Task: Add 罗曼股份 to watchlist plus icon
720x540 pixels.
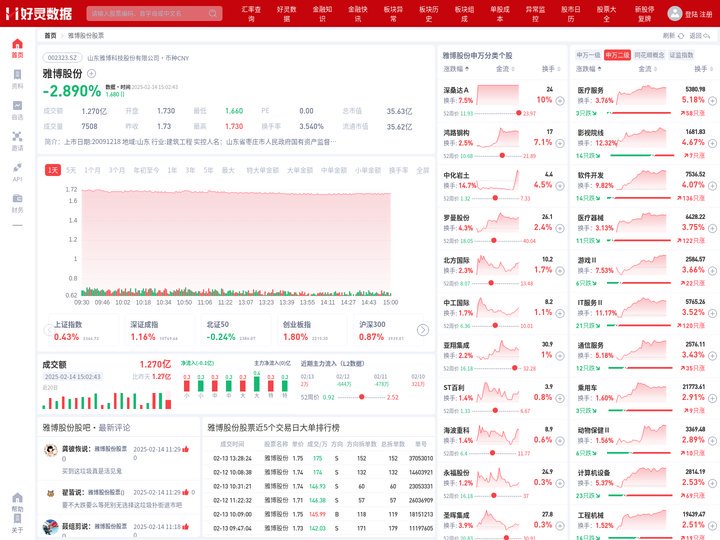Action: [x=560, y=228]
